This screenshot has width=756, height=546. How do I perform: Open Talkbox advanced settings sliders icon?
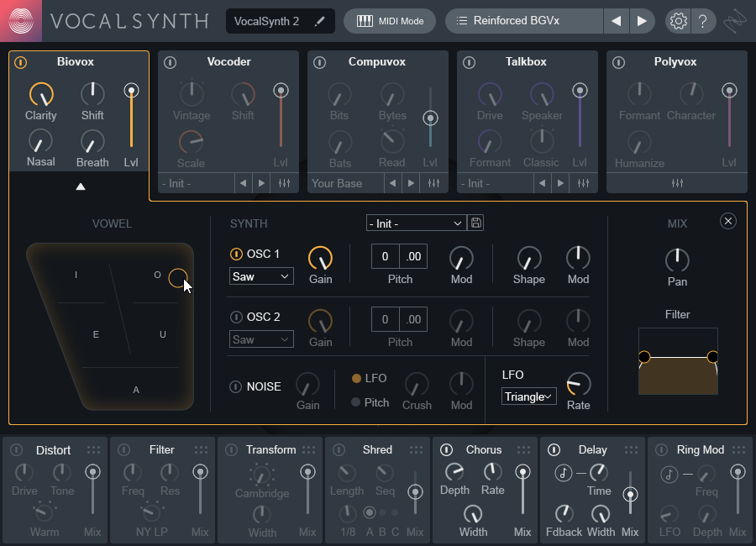click(583, 183)
